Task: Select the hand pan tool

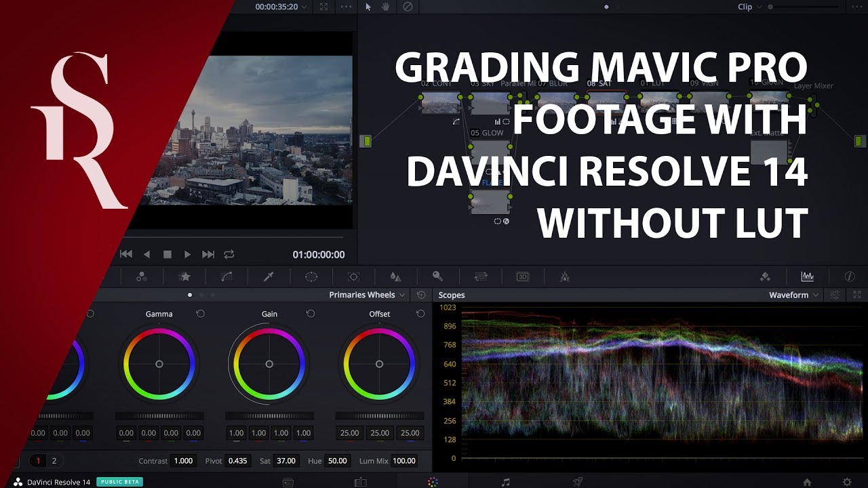Action: [386, 7]
